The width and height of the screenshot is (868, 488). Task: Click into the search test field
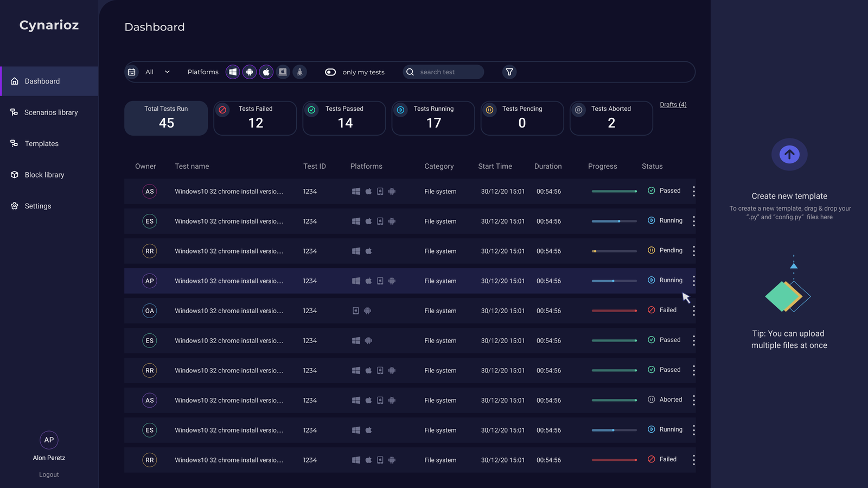click(443, 72)
